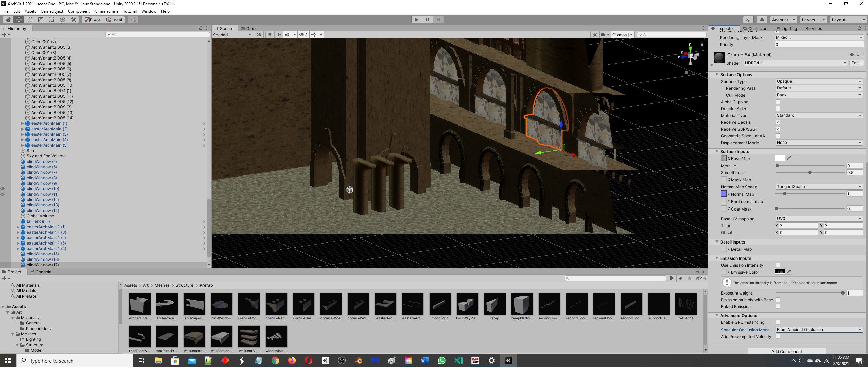Click the Add Component button
The image size is (868, 368).
point(786,351)
